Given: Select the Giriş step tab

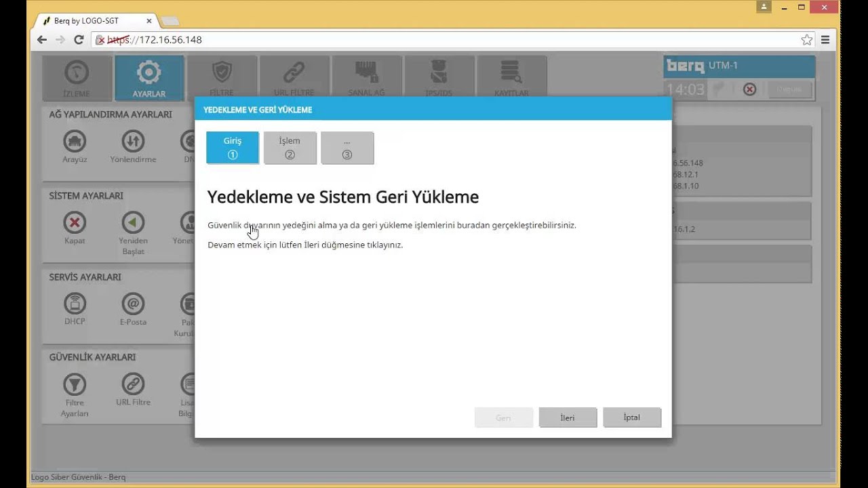Looking at the screenshot, I should (233, 148).
